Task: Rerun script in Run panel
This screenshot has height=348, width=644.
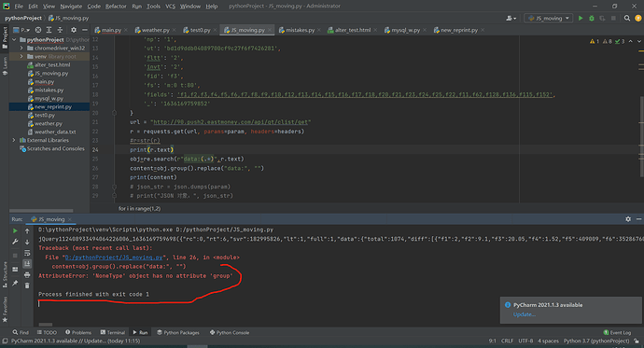Action: 15,231
